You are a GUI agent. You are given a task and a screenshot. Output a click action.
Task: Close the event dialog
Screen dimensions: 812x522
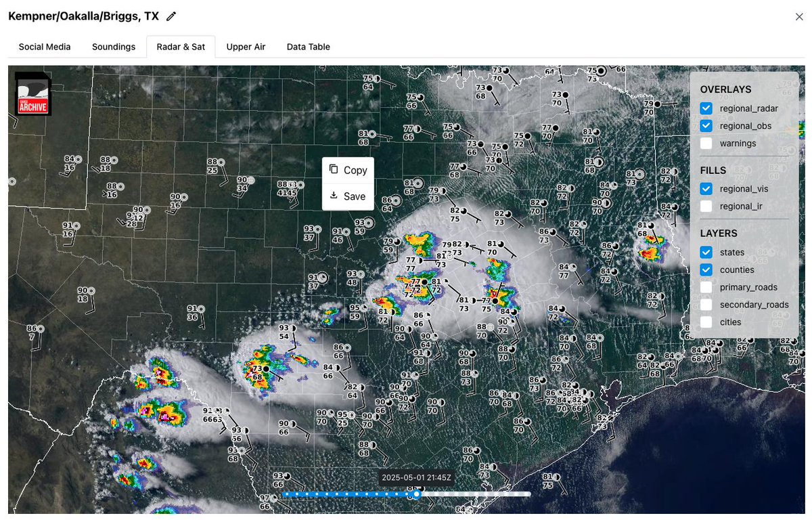[799, 17]
